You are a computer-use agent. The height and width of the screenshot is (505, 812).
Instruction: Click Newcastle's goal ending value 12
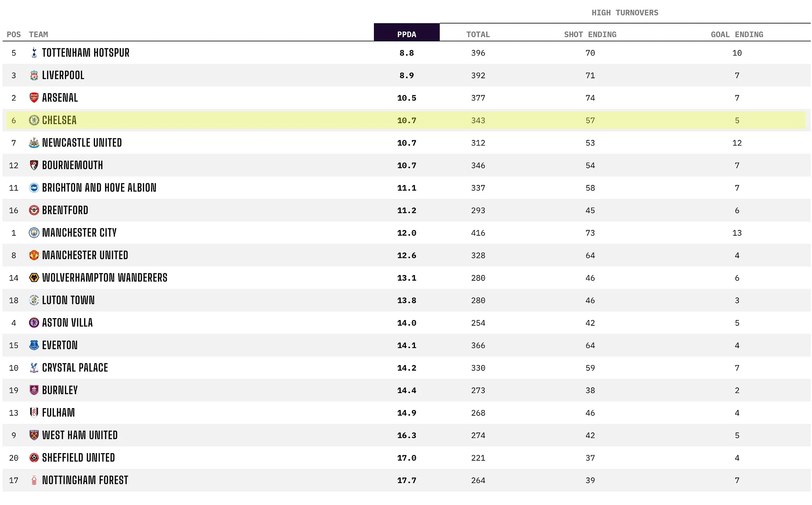[737, 143]
